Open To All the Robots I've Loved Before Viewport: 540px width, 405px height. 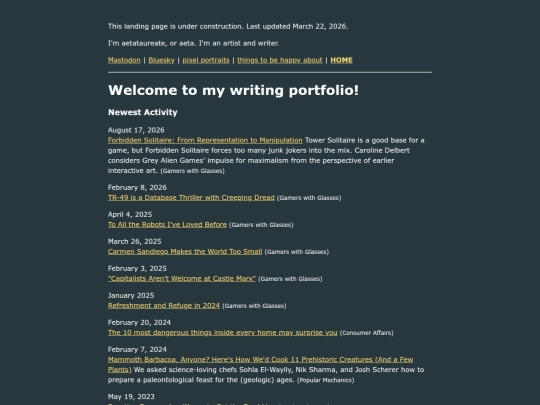[167, 225]
